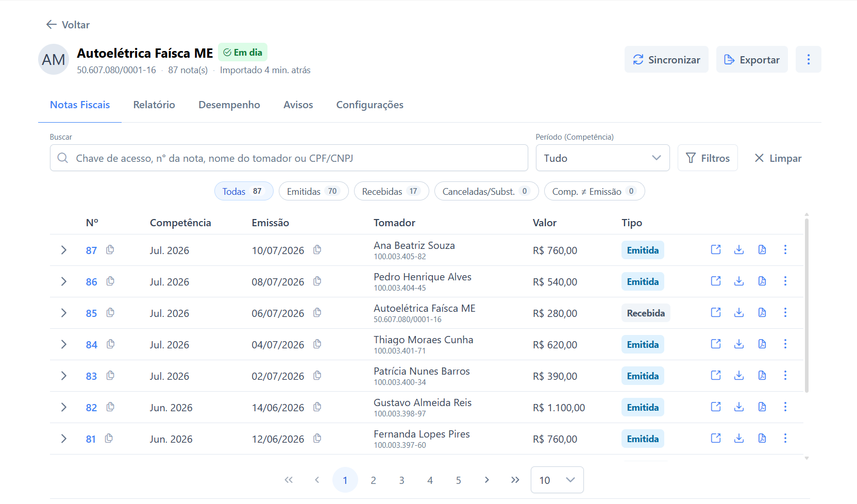The height and width of the screenshot is (504, 857).
Task: Open PDF of nota 81
Action: coord(762,439)
